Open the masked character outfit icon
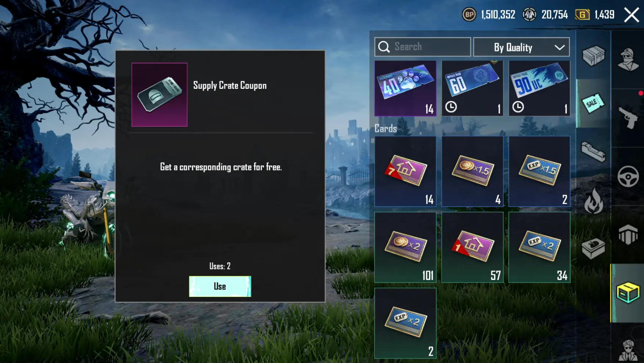Screen dimensions: 644x363 click(628, 59)
